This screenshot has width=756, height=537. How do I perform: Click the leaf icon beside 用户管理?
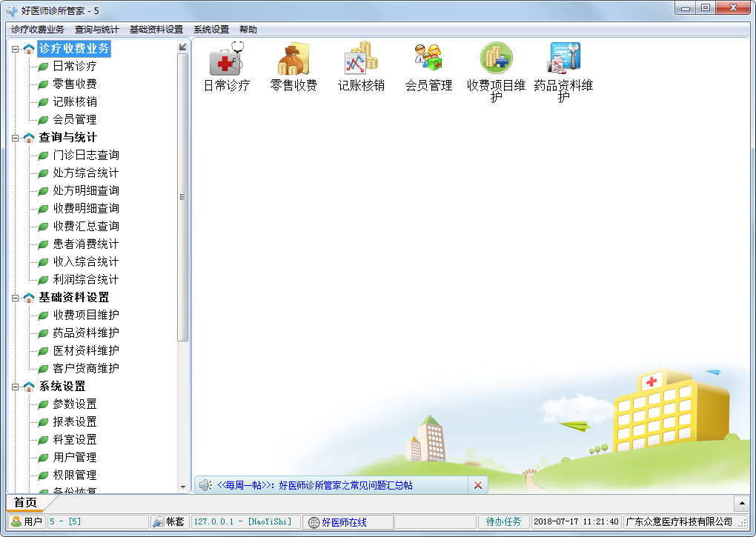(44, 458)
